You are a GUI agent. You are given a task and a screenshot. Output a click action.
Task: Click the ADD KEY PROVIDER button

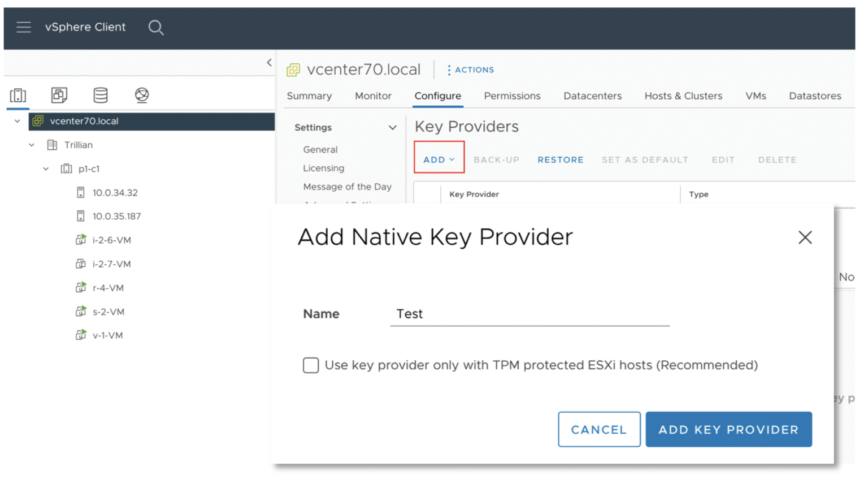pos(728,430)
